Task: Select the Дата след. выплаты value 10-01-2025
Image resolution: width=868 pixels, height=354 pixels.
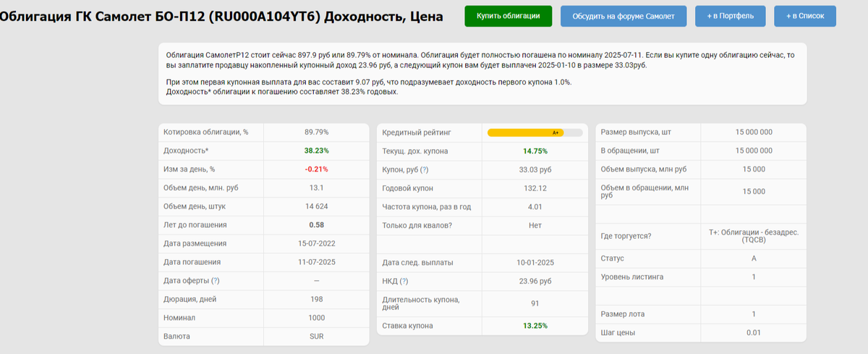Action: pyautogui.click(x=535, y=262)
